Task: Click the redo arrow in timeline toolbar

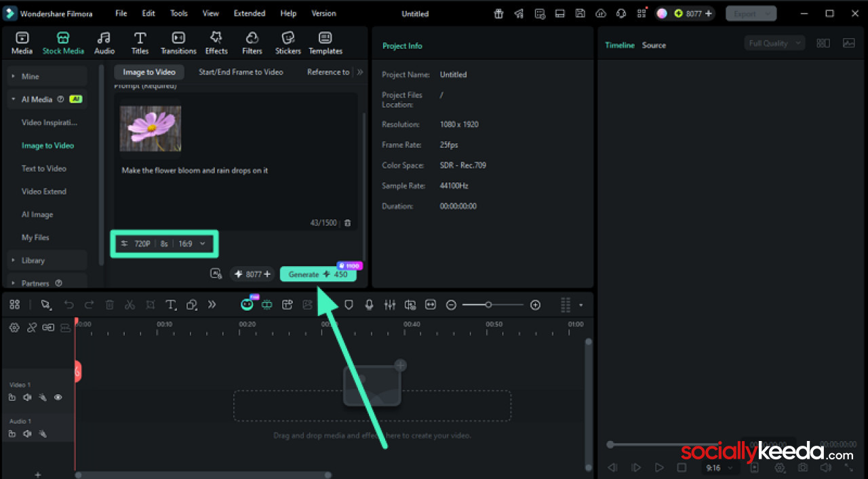Action: point(89,305)
